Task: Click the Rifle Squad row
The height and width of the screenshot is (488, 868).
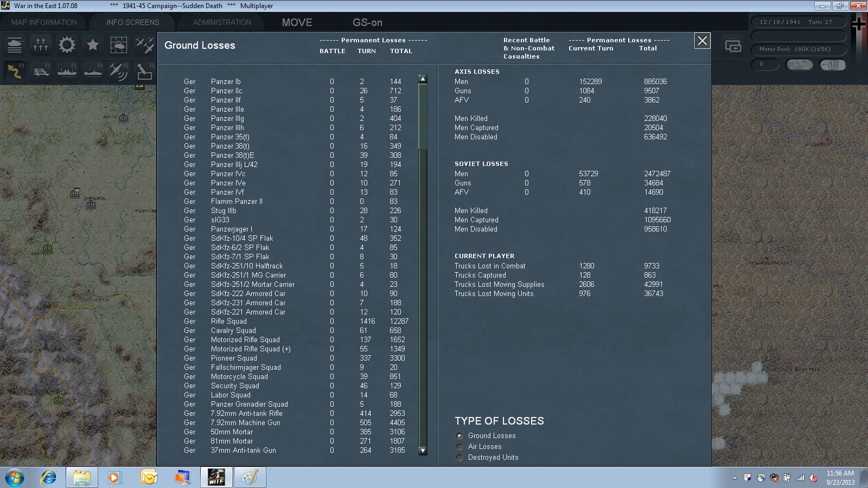Action: click(296, 321)
